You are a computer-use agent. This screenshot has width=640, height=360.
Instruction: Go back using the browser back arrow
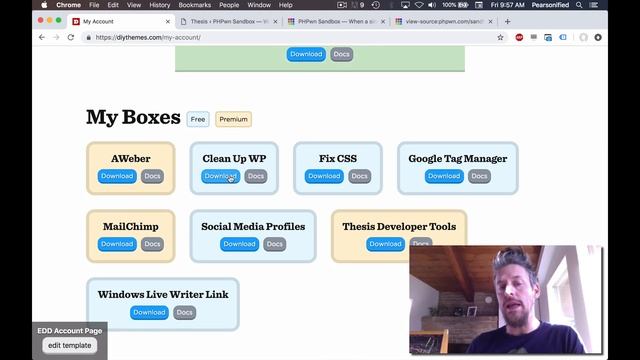[42, 37]
